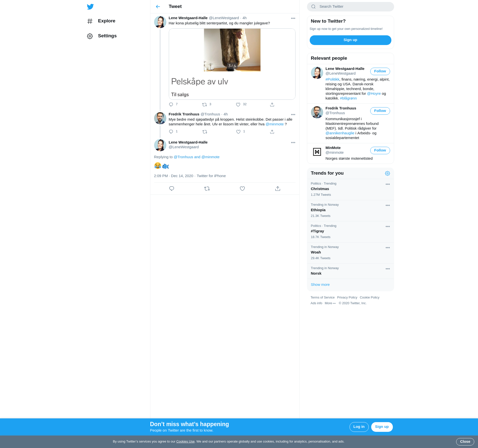478x448 pixels.
Task: Click the Twitter for iPhone source link
Action: [211, 176]
